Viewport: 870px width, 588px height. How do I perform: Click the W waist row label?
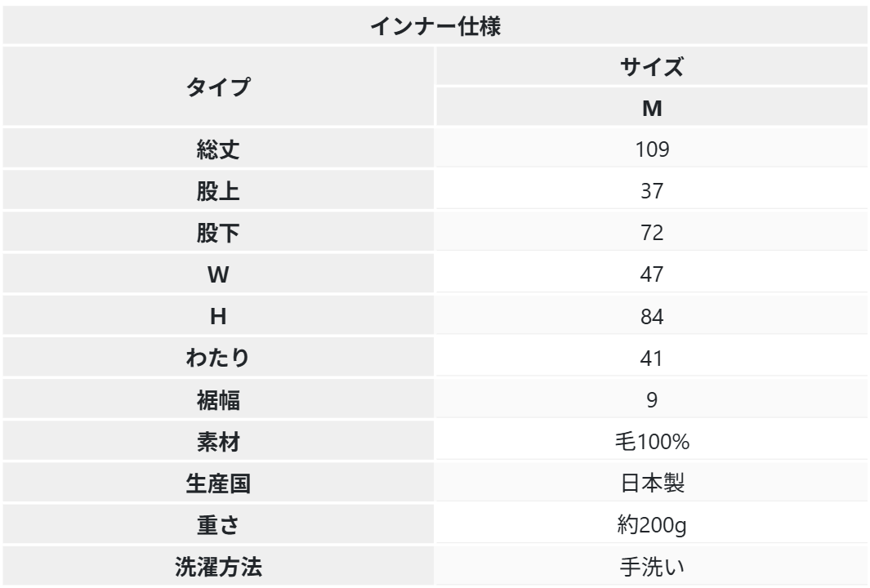click(219, 274)
